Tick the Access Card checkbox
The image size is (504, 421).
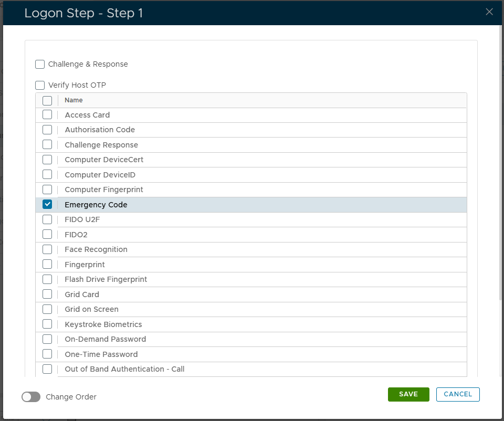coord(47,115)
